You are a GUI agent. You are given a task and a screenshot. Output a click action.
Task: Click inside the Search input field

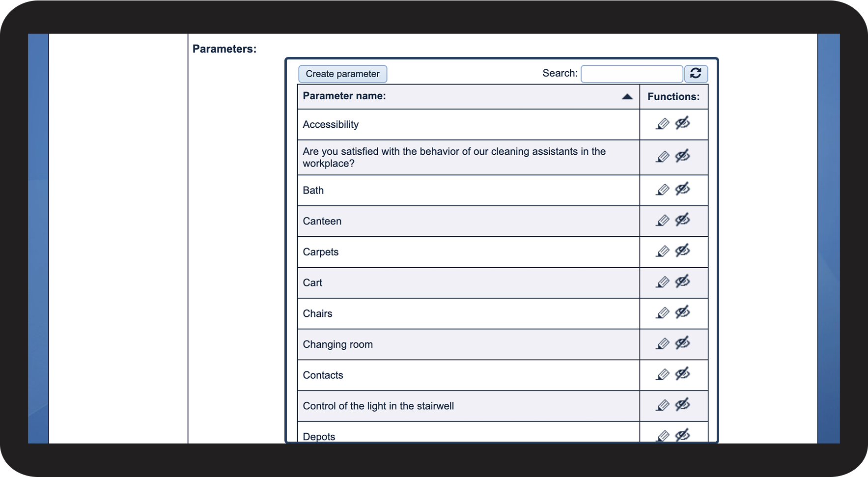631,74
